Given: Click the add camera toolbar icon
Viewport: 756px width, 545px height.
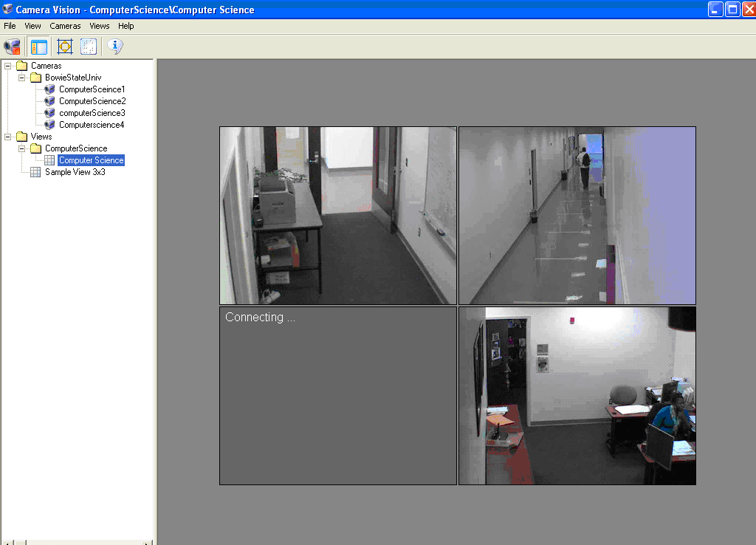Looking at the screenshot, I should (x=12, y=47).
